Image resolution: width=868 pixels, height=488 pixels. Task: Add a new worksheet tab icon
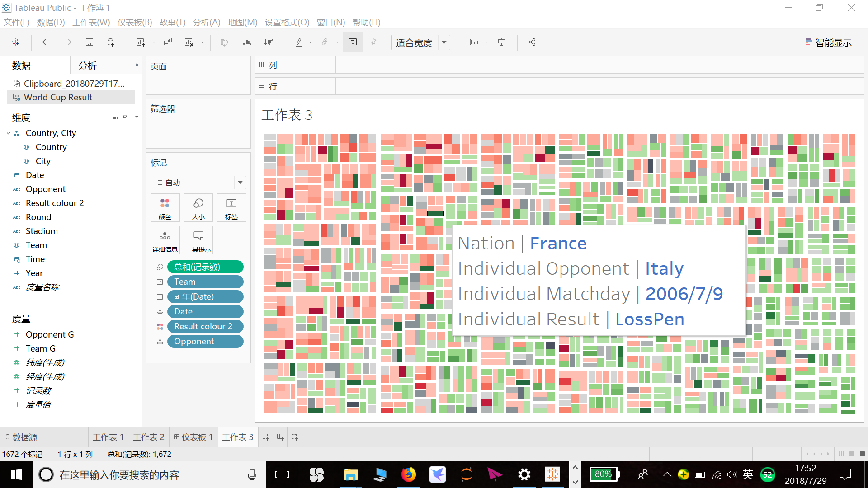tap(266, 437)
